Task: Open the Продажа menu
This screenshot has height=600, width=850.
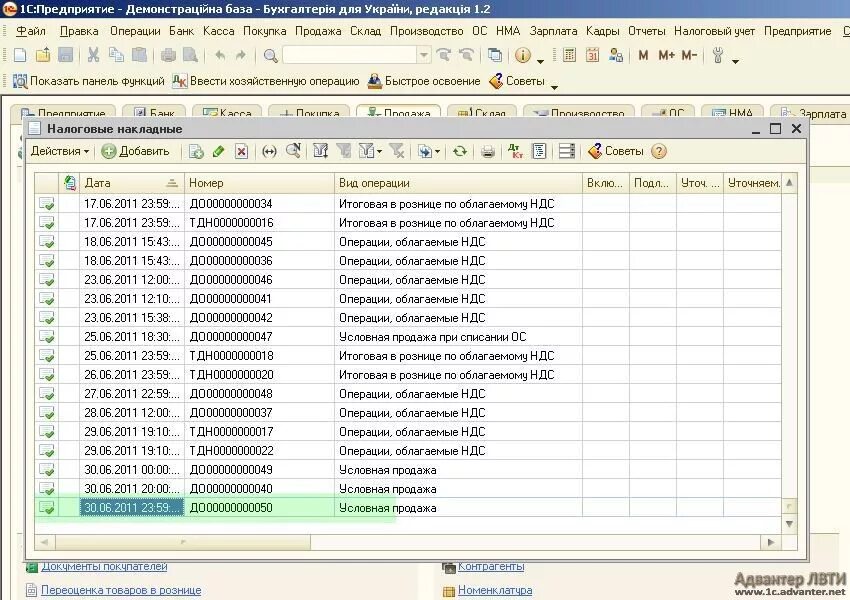Action: tap(318, 31)
